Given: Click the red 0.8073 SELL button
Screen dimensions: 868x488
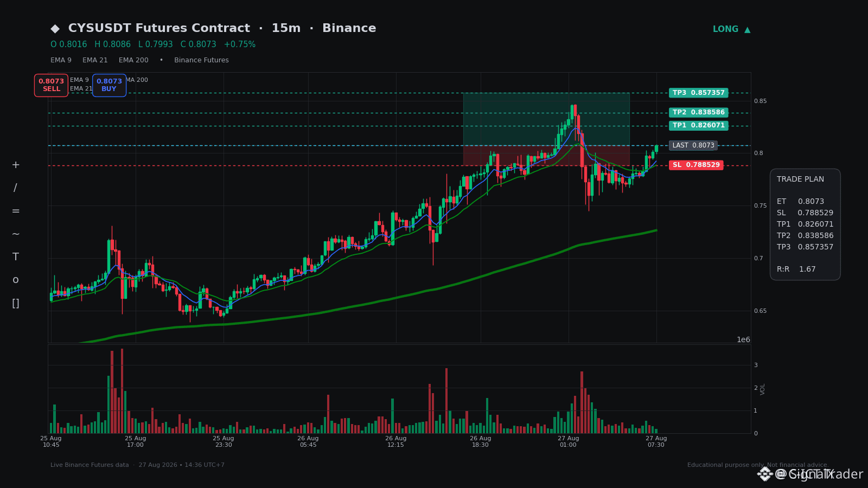Looking at the screenshot, I should (x=51, y=85).
